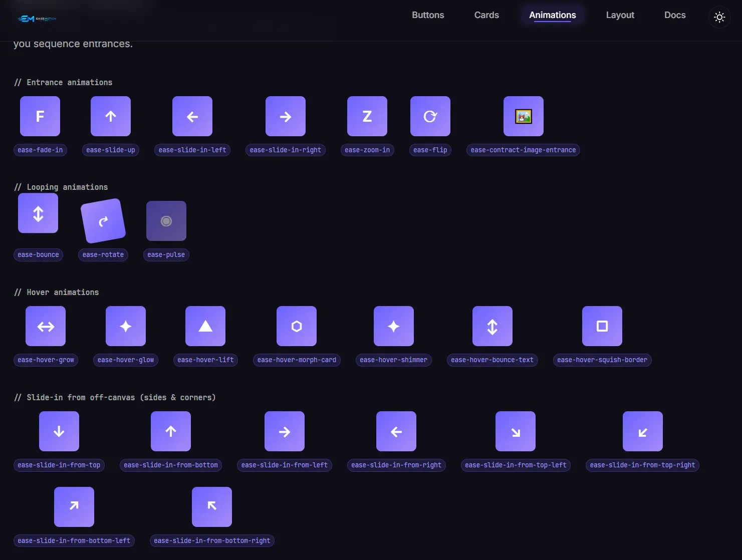Click the hover-bounce-text arrows tile
This screenshot has height=560, width=742.
(x=492, y=326)
